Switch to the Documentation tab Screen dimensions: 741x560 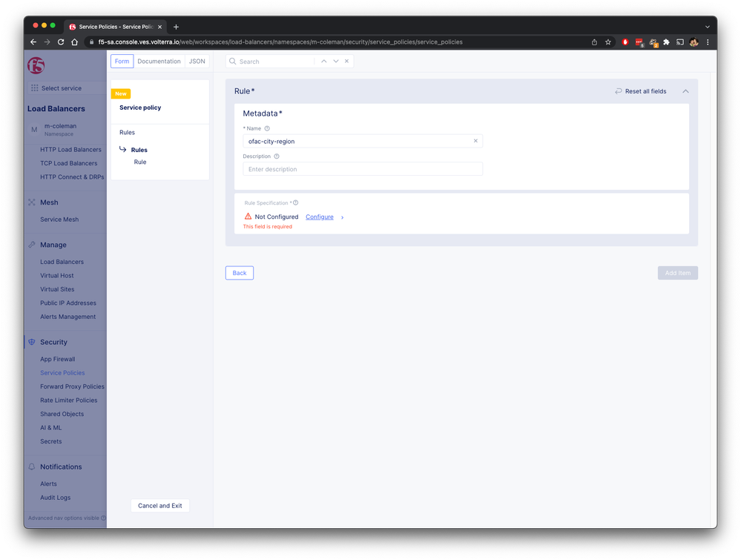[159, 62]
